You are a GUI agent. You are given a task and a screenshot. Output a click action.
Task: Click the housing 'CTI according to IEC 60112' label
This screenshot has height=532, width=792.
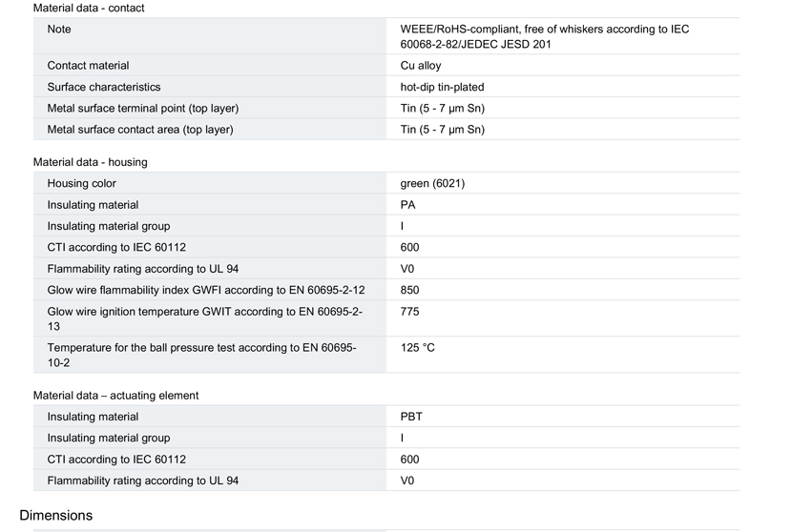pos(116,247)
